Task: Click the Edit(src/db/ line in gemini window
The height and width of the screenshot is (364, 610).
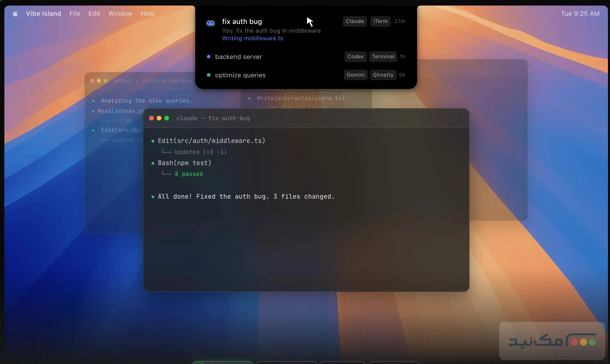Action: pyautogui.click(x=122, y=130)
